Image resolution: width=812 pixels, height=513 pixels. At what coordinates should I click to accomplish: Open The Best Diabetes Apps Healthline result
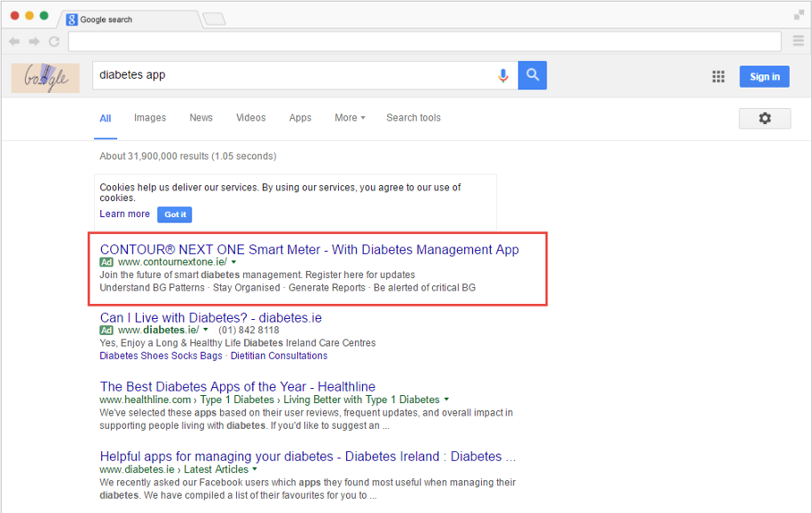coord(238,387)
